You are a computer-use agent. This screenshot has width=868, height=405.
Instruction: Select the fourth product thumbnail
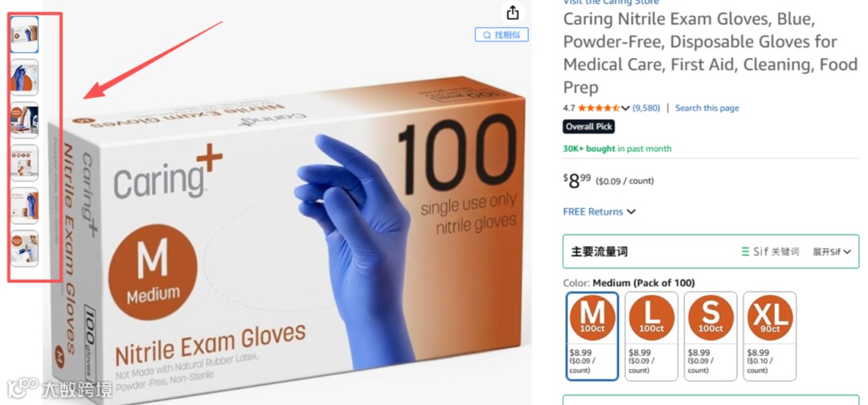[x=24, y=162]
